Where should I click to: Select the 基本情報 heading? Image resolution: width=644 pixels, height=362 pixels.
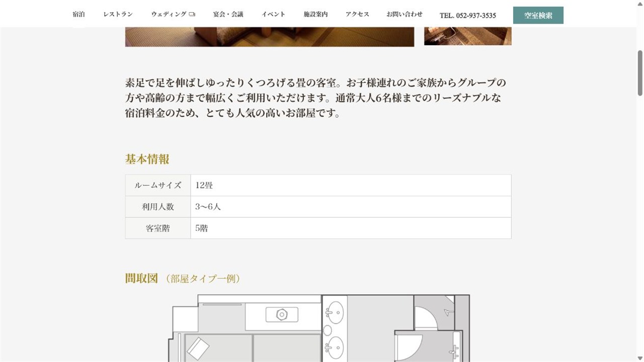(x=147, y=159)
